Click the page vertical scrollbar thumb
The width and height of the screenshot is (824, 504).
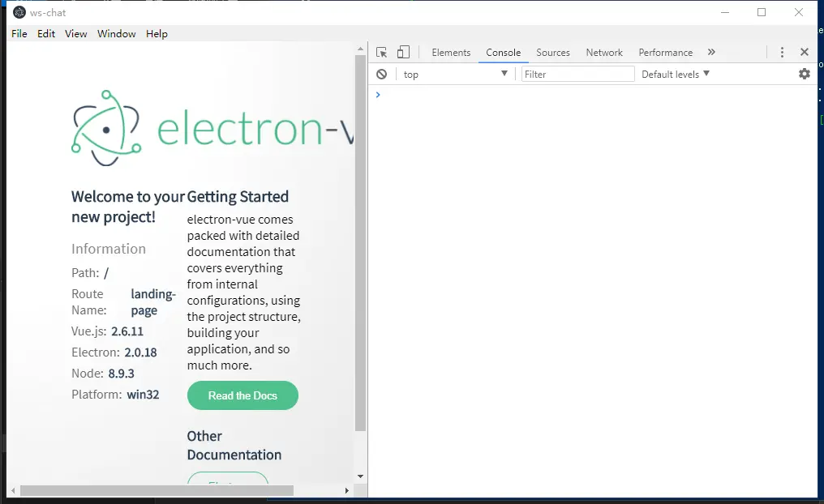coord(360,243)
